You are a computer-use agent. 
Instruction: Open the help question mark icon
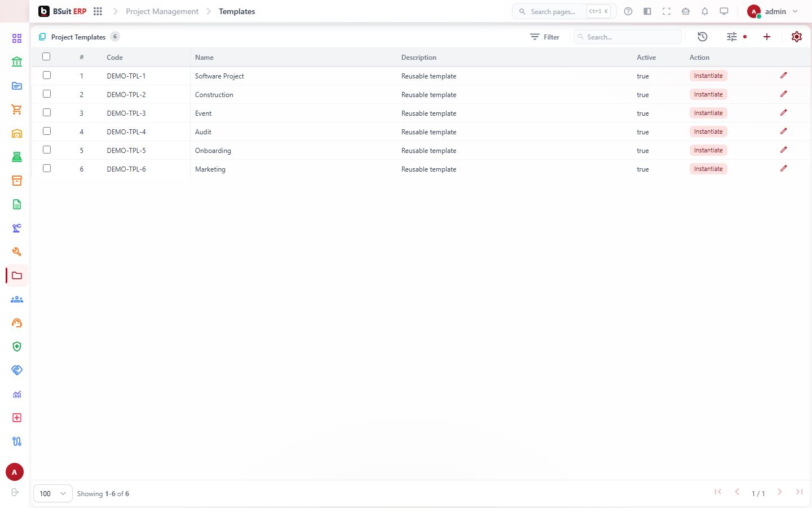pyautogui.click(x=628, y=11)
